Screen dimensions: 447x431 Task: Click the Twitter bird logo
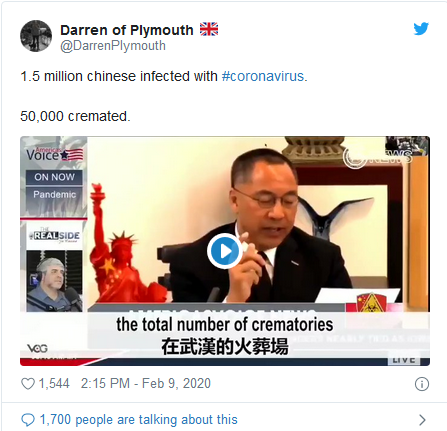click(x=421, y=29)
